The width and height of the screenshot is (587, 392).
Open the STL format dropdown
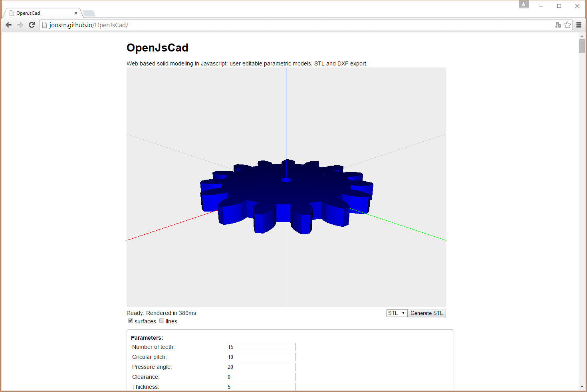[397, 313]
